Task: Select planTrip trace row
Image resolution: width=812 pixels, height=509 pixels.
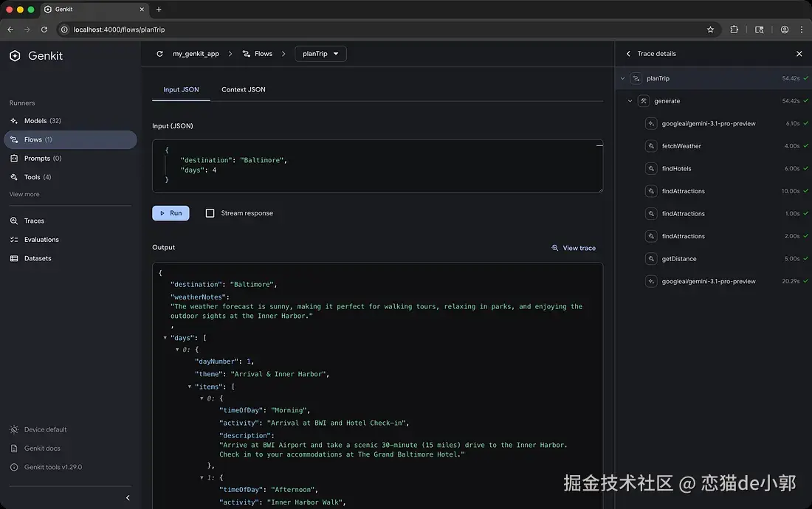Action: point(714,79)
